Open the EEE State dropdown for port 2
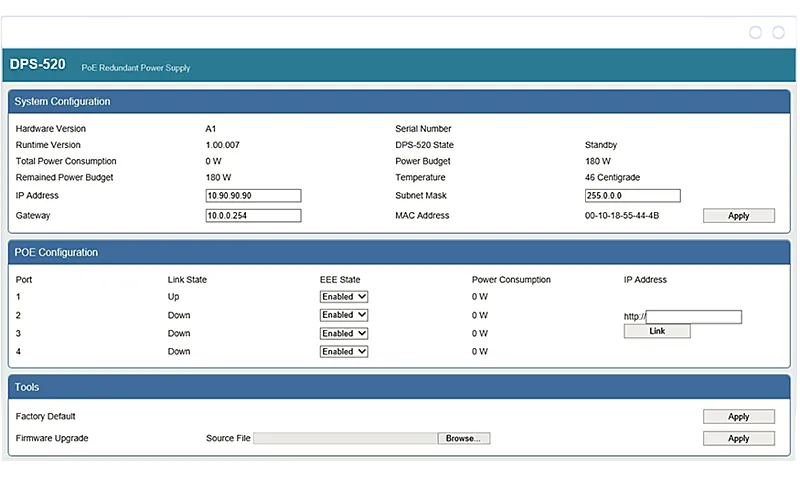Image resolution: width=800 pixels, height=487 pixels. point(343,315)
